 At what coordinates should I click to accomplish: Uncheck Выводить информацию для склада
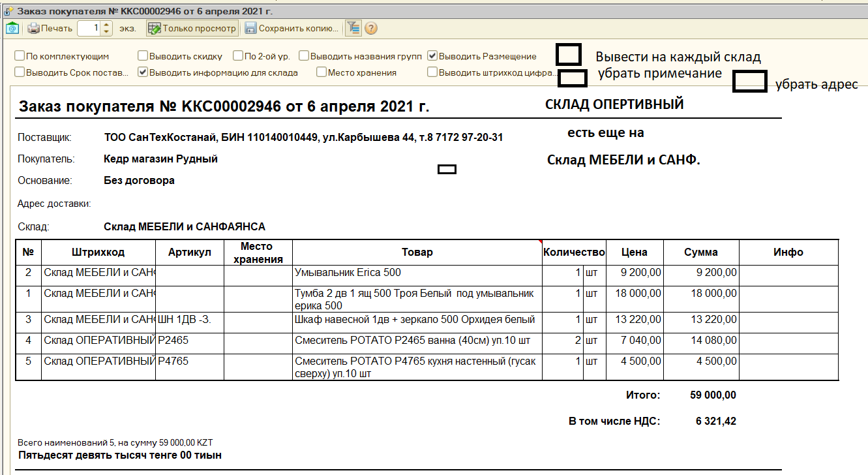pyautogui.click(x=143, y=72)
